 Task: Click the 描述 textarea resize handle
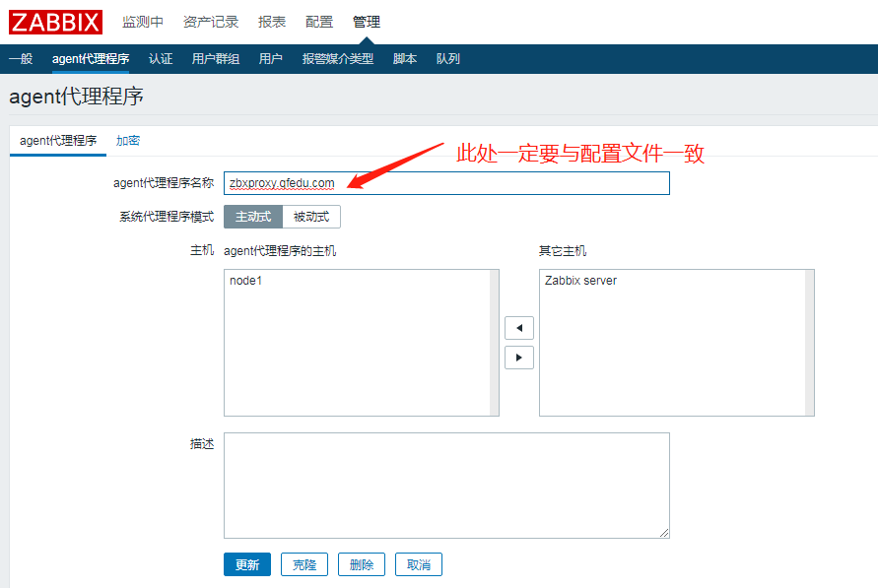(664, 533)
